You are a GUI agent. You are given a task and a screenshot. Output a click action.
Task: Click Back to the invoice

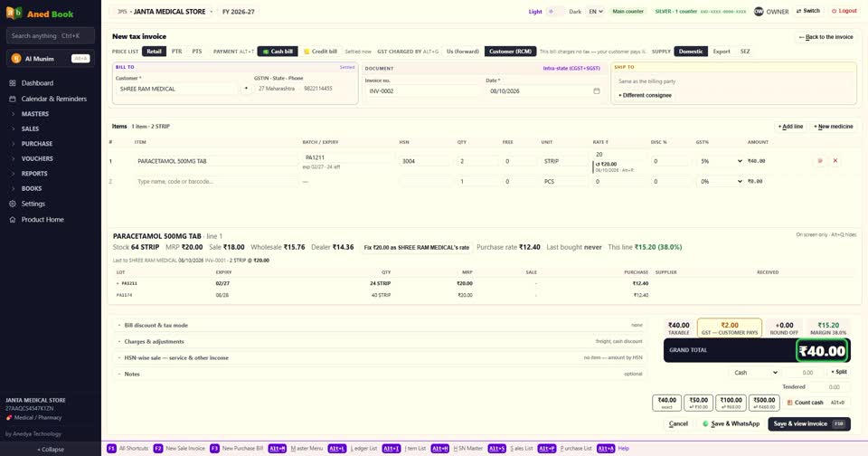pos(826,37)
